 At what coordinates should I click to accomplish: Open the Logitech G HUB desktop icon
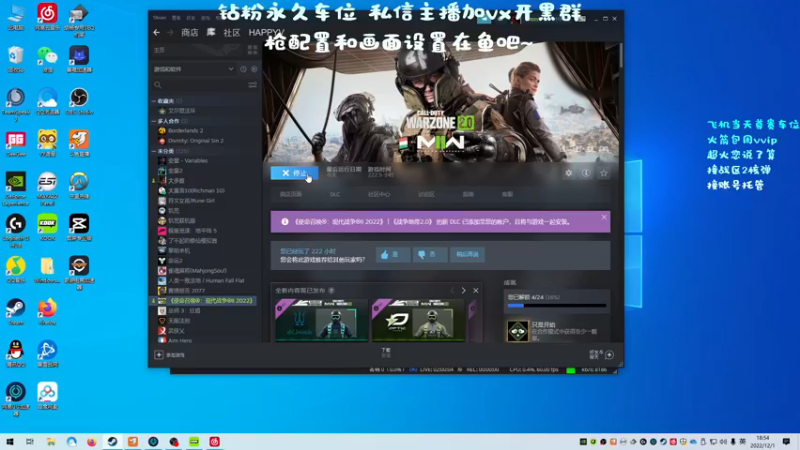(x=16, y=231)
